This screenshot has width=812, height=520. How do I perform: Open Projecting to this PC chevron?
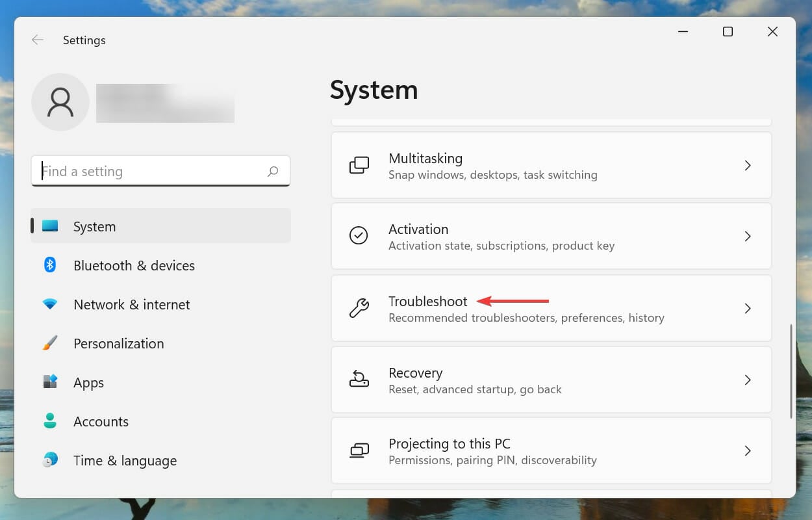748,450
